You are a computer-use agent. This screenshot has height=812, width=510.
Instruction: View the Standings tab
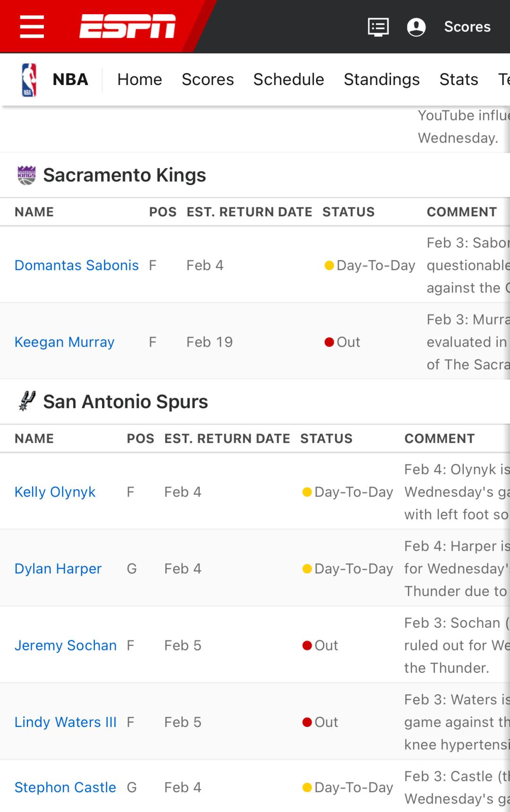pos(382,79)
